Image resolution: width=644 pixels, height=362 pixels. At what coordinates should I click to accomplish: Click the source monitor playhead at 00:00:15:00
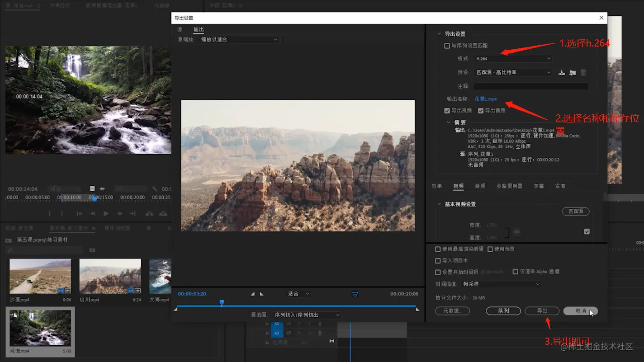(94, 198)
